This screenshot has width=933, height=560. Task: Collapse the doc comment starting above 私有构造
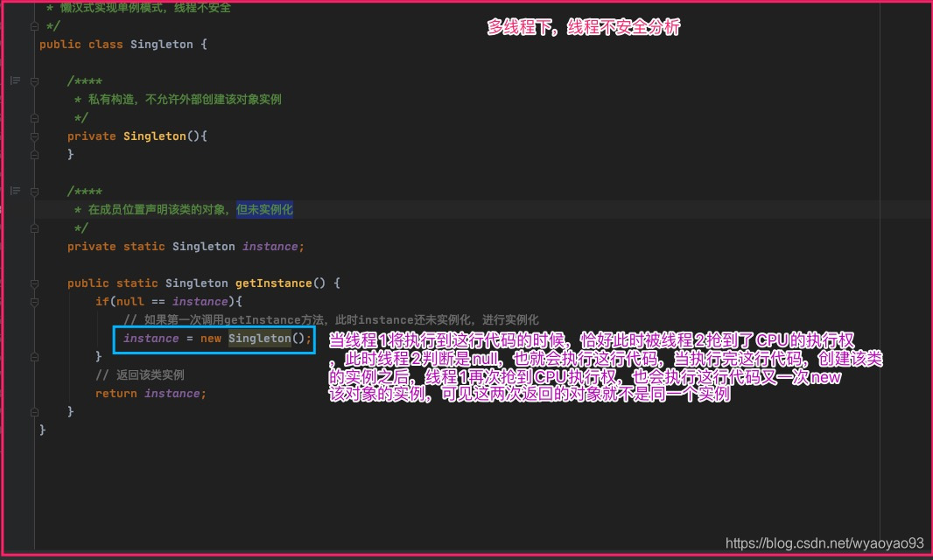coord(34,81)
